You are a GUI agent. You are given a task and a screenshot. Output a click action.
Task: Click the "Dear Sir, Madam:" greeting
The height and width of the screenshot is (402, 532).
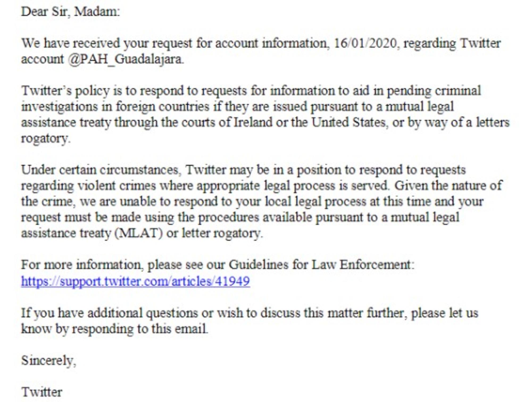[70, 12]
